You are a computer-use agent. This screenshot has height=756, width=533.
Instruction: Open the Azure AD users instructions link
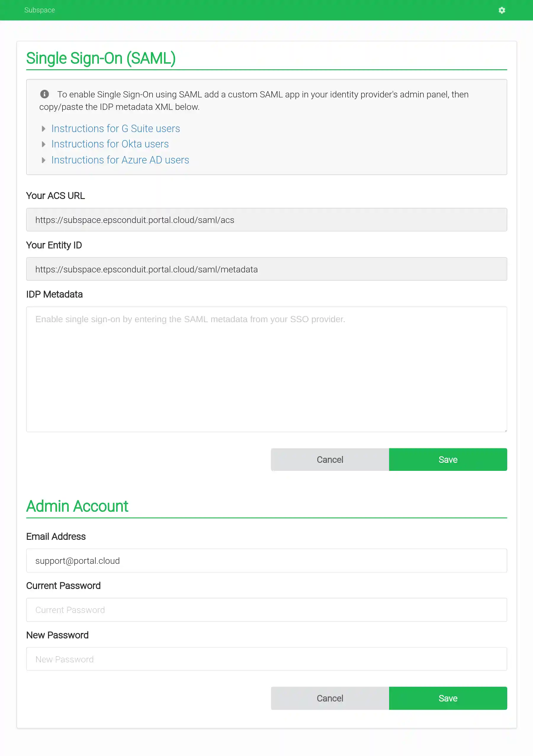point(120,160)
